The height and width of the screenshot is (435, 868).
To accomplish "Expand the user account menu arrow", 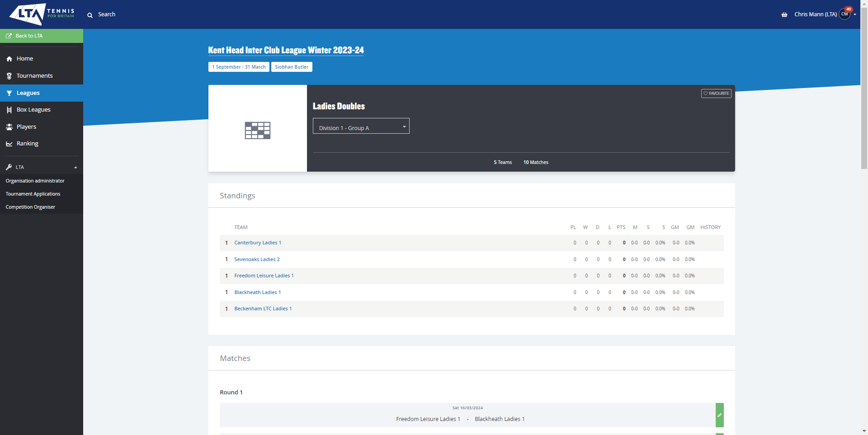I will [855, 14].
